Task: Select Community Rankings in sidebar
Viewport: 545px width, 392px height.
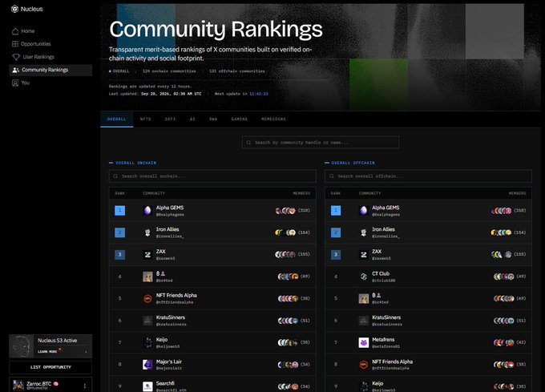Action: tap(50, 70)
